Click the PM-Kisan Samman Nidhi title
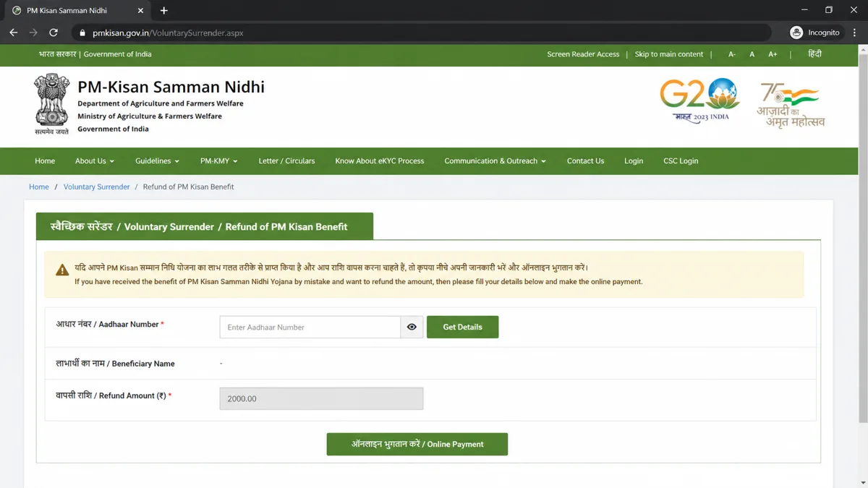The width and height of the screenshot is (868, 488). coord(171,87)
